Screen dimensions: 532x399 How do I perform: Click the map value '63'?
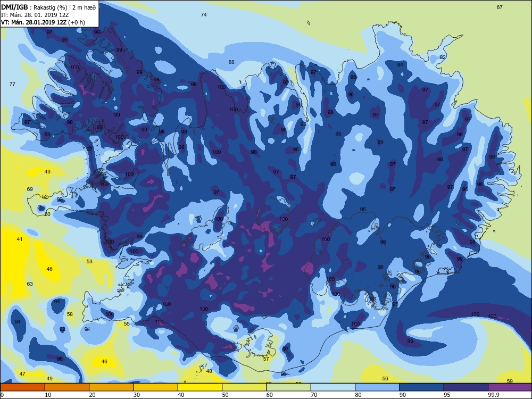30,284
